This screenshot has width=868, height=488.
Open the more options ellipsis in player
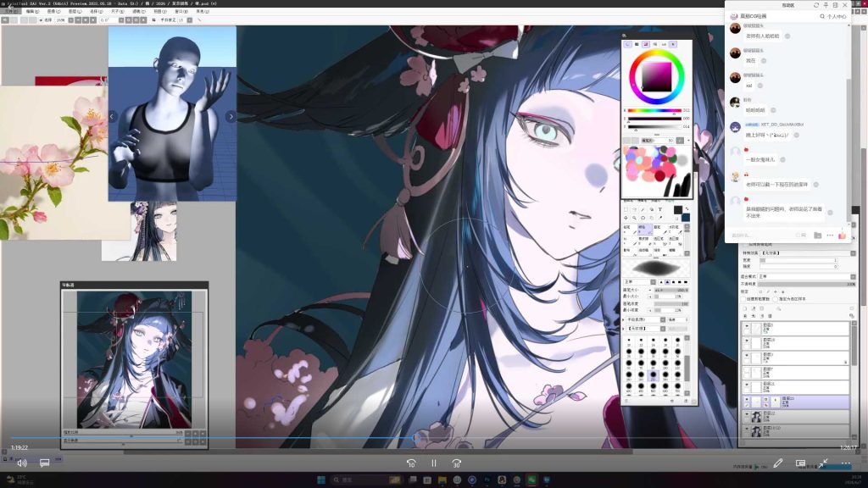(x=845, y=463)
